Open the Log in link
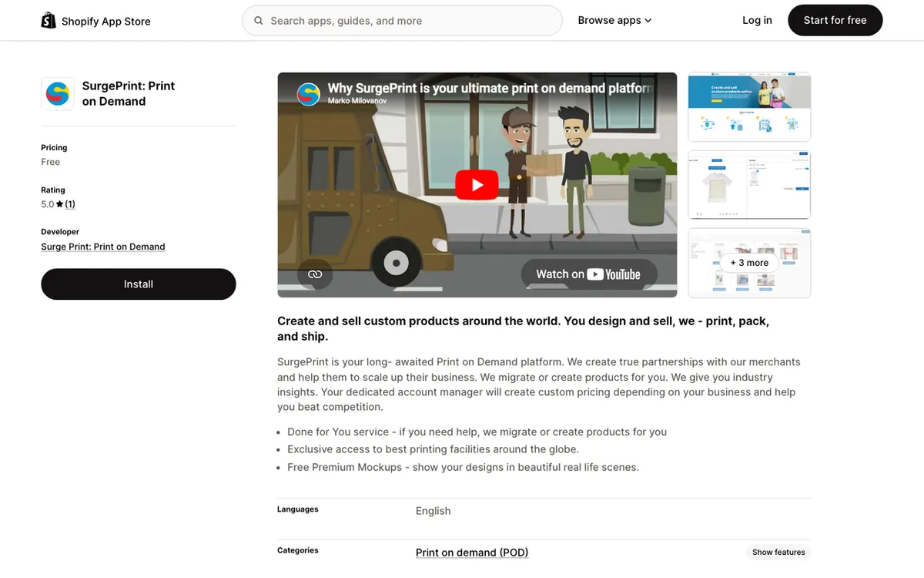 tap(757, 21)
